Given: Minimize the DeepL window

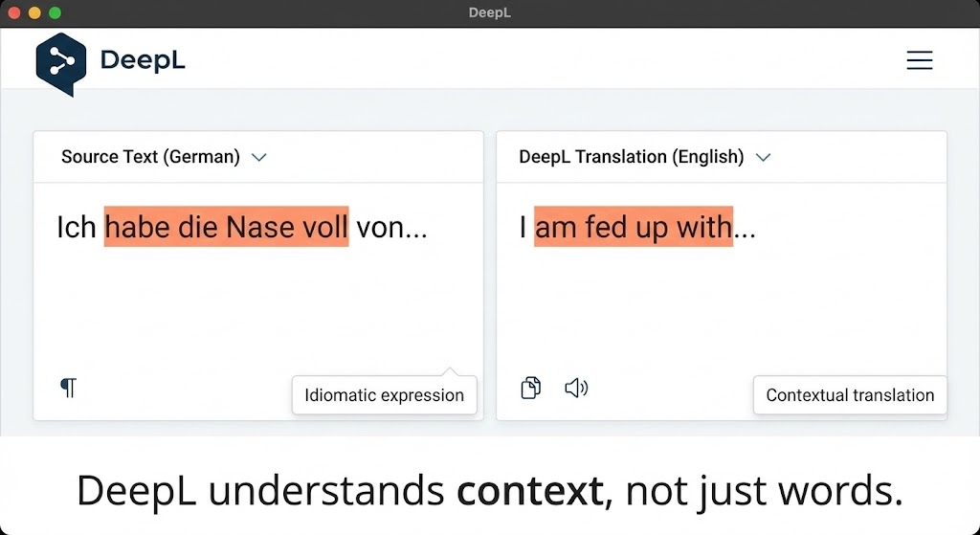Looking at the screenshot, I should pos(34,13).
